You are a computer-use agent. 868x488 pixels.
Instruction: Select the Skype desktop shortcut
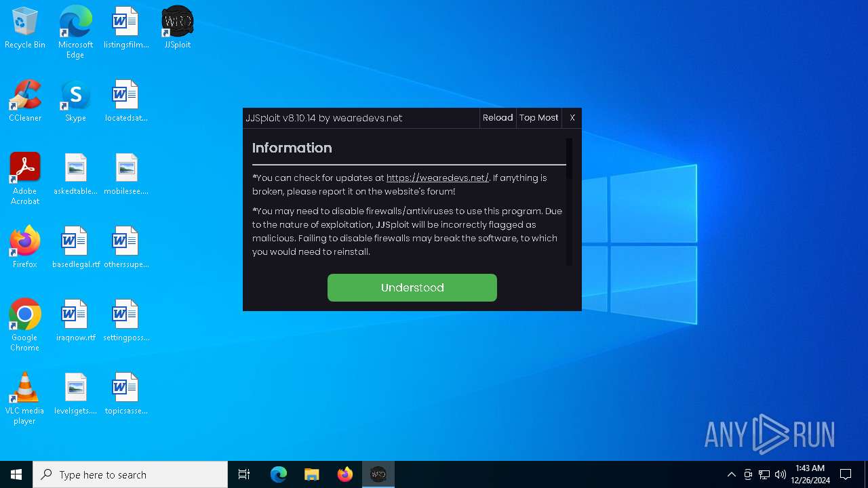75,102
